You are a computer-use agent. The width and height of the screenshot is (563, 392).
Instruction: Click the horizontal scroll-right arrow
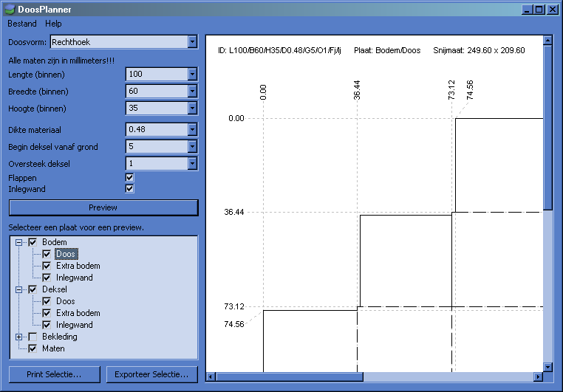pos(536,377)
